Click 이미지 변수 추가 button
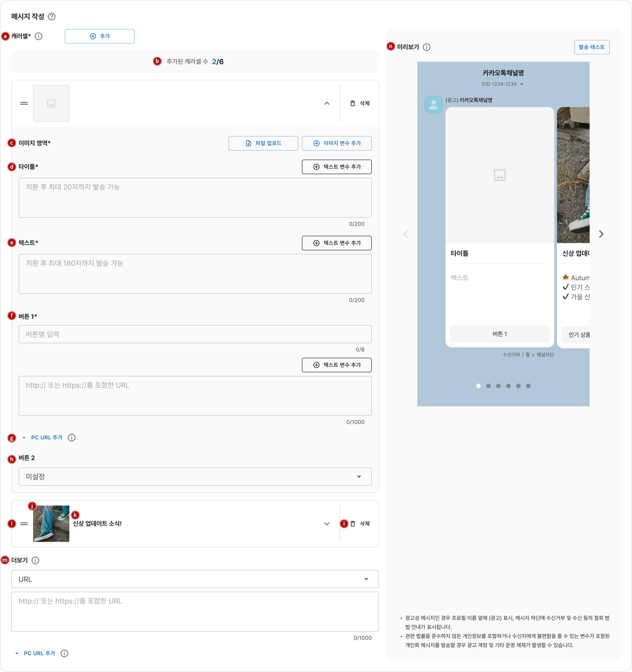632x672 pixels. (337, 143)
